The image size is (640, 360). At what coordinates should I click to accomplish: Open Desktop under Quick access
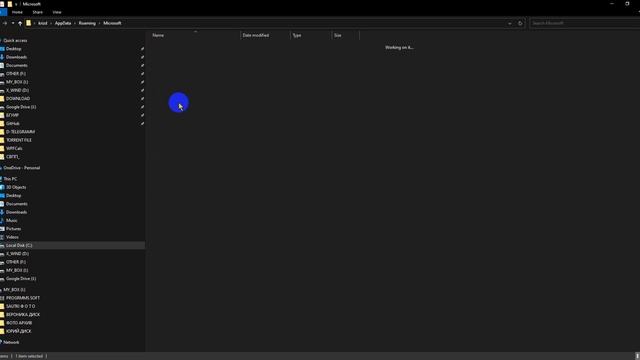click(x=13, y=49)
